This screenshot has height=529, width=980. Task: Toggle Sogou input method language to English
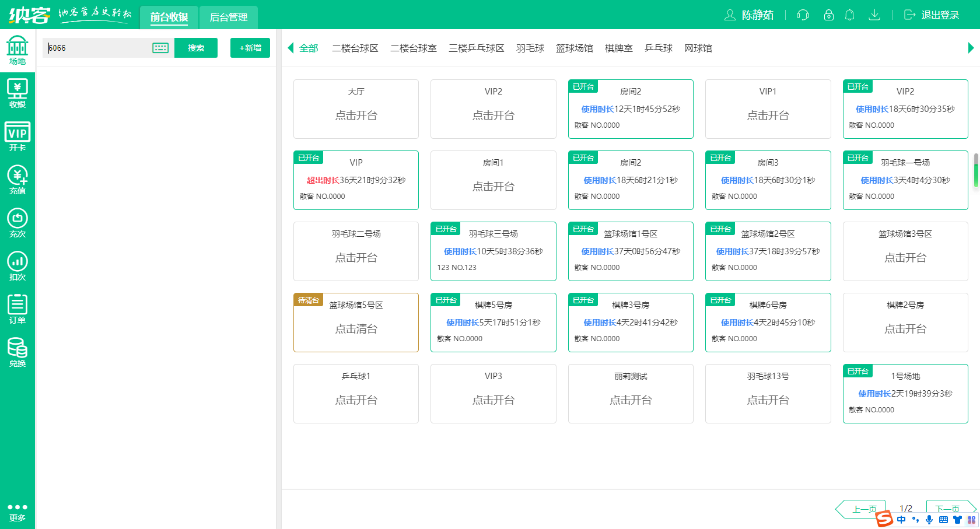901,520
